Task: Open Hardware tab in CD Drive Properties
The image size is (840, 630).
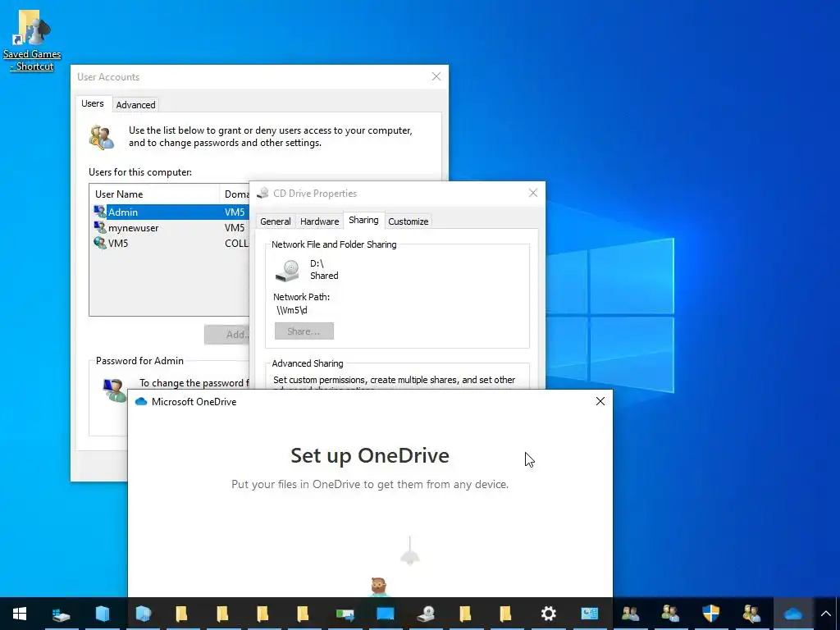Action: (x=319, y=221)
